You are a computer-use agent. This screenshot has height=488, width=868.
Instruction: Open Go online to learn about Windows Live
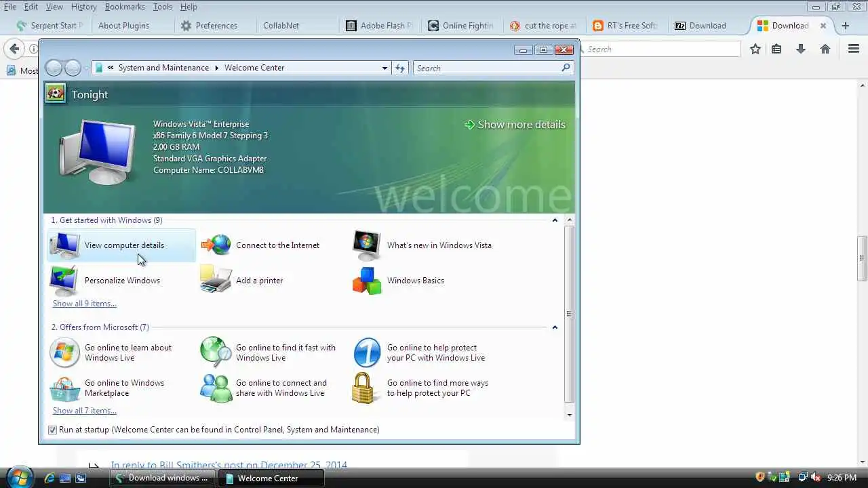(x=111, y=352)
